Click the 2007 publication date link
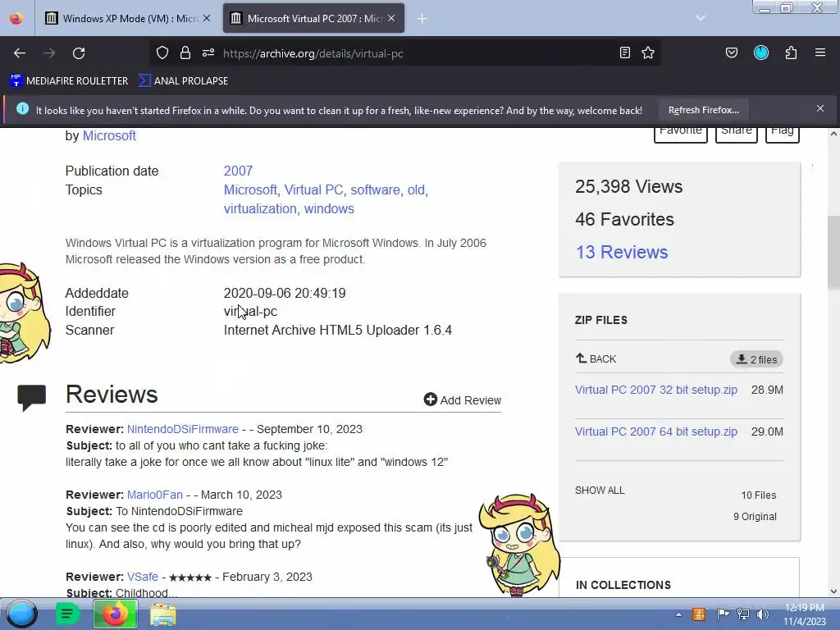Image resolution: width=840 pixels, height=630 pixels. tap(238, 171)
